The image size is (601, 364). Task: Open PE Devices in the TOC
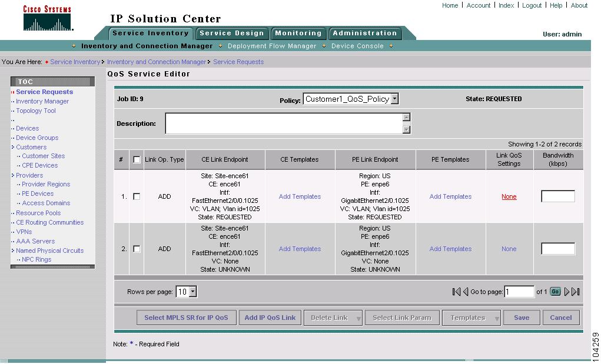(x=38, y=193)
